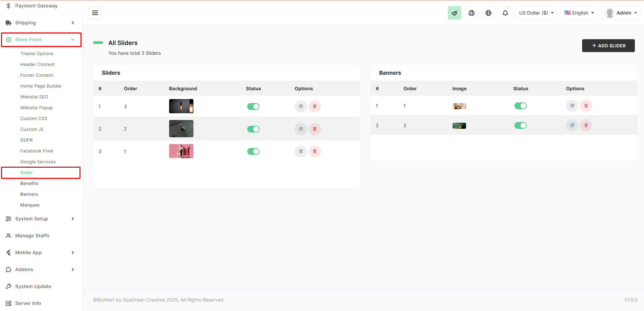The image size is (644, 311).
Task: Turn off banner 1's status switch
Action: pyautogui.click(x=520, y=105)
